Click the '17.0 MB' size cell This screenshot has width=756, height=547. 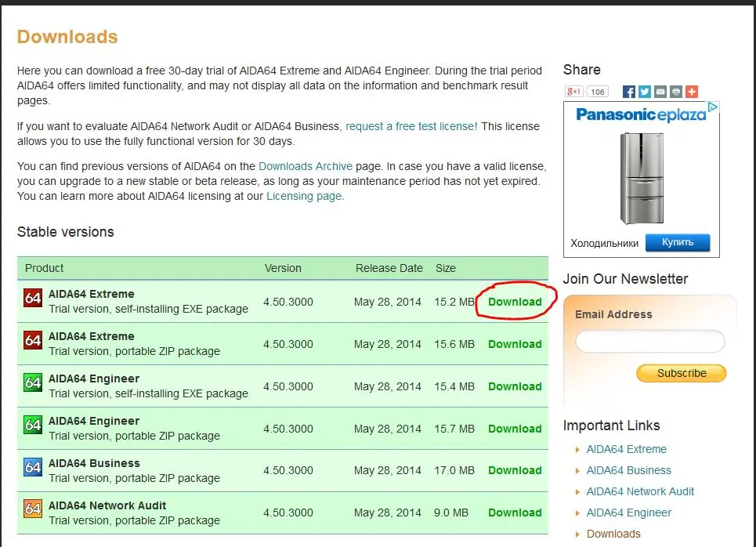pos(454,470)
